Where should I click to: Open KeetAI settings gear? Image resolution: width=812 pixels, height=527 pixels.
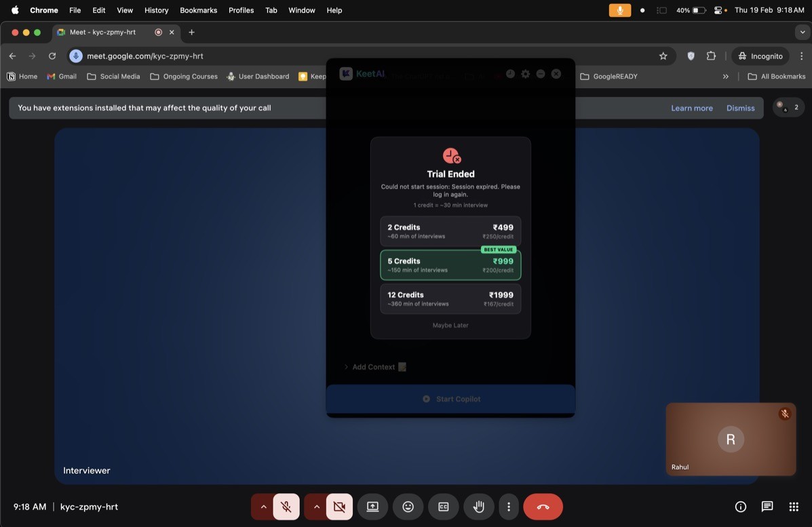(x=525, y=74)
